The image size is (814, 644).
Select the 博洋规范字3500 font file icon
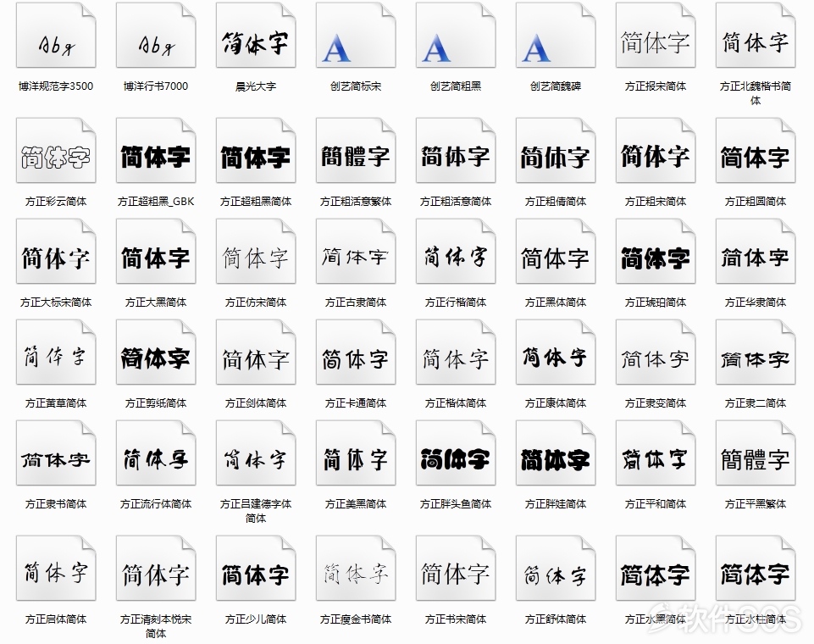pos(56,35)
